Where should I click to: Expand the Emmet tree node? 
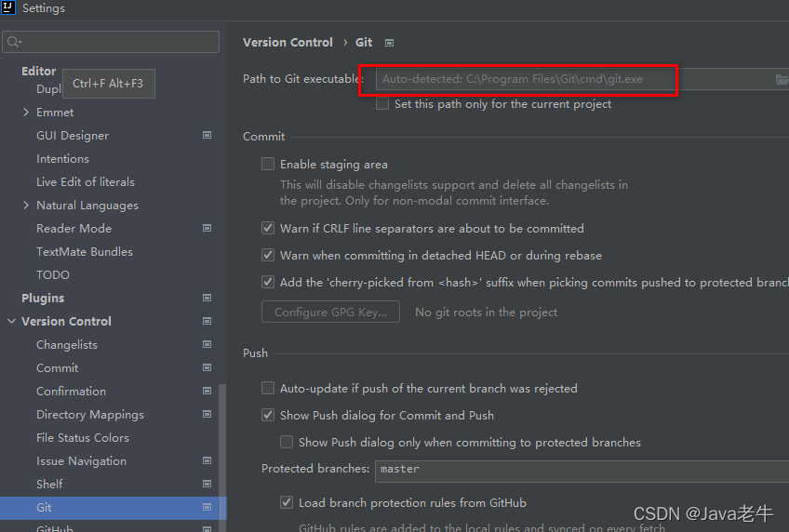[26, 113]
